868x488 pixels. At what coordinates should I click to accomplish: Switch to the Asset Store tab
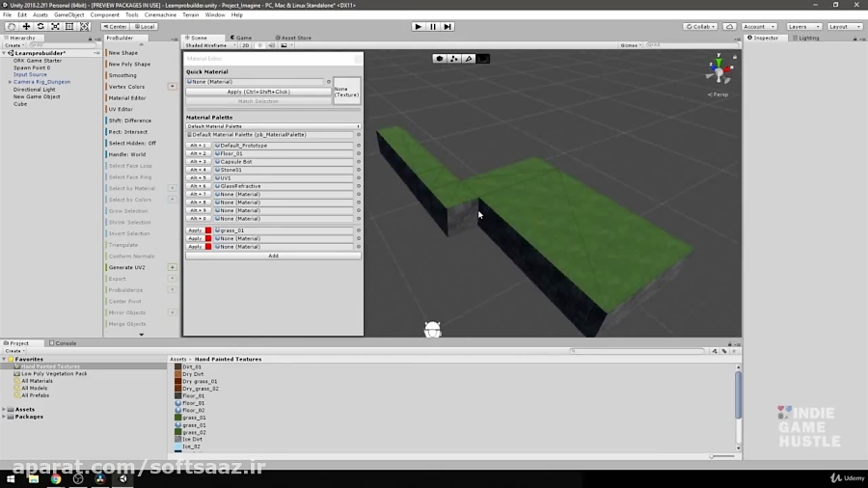293,38
